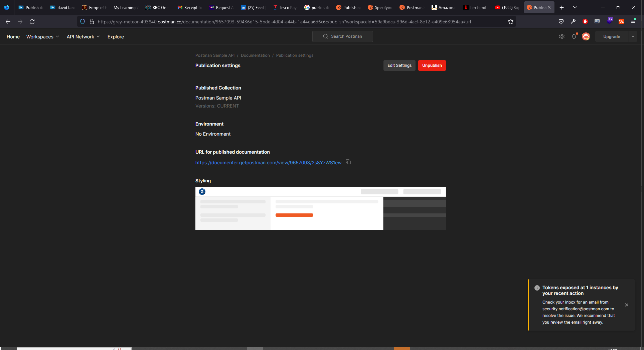Switch to the Request tab
The image size is (644, 350).
[x=221, y=7]
